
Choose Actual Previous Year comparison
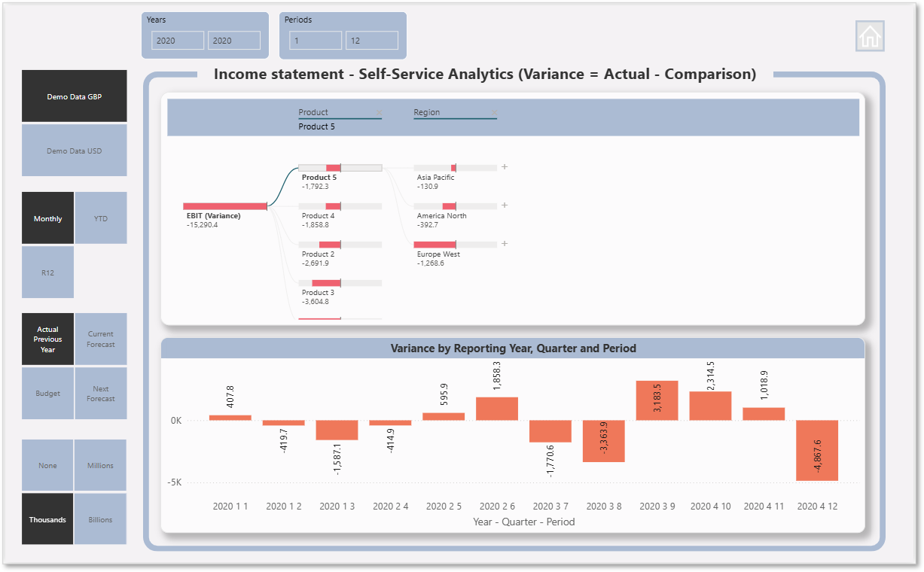click(x=48, y=339)
